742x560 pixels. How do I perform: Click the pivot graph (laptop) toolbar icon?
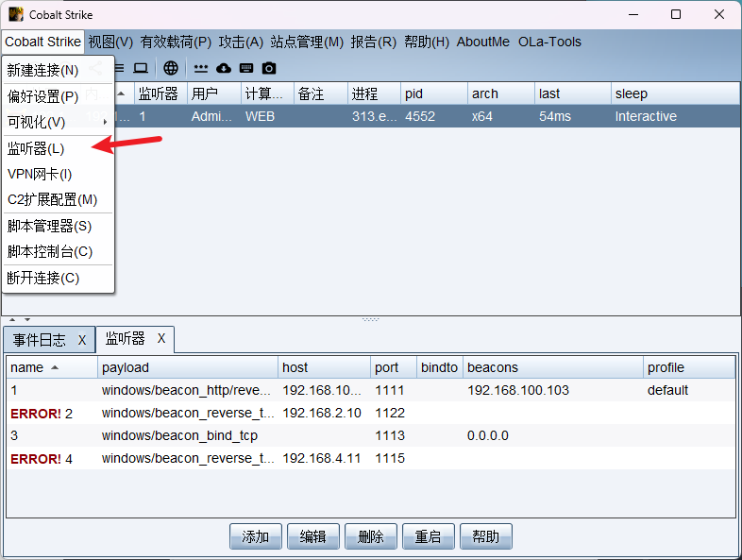pos(141,68)
